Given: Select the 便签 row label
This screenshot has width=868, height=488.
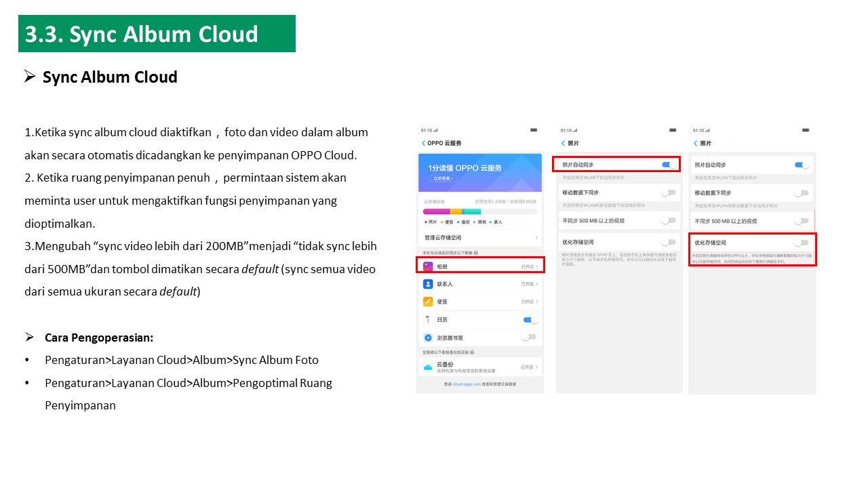Looking at the screenshot, I should pyautogui.click(x=442, y=302).
